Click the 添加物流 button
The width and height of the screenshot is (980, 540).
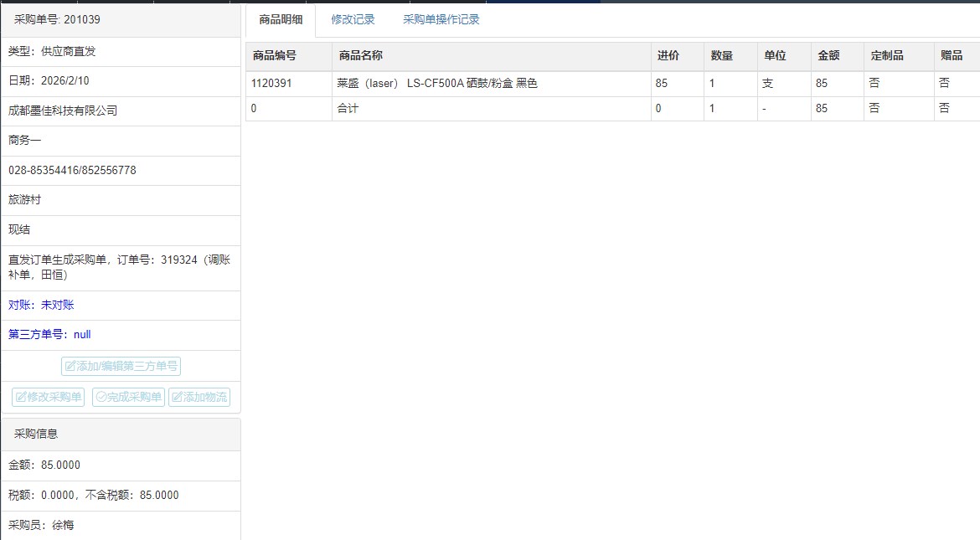pyautogui.click(x=199, y=397)
